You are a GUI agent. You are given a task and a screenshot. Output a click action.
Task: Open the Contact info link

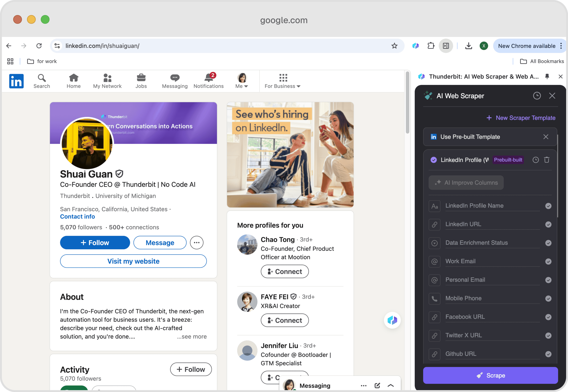coord(77,216)
